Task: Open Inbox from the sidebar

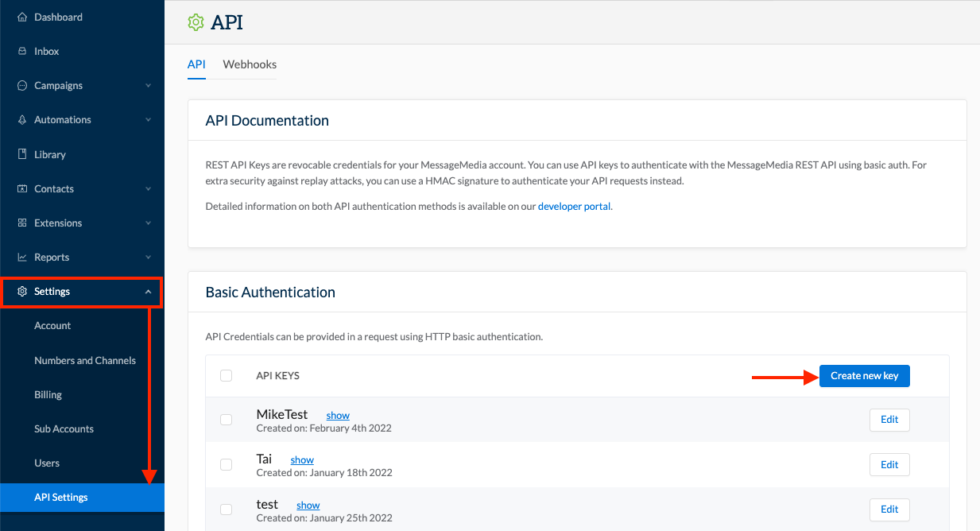Action: point(46,51)
